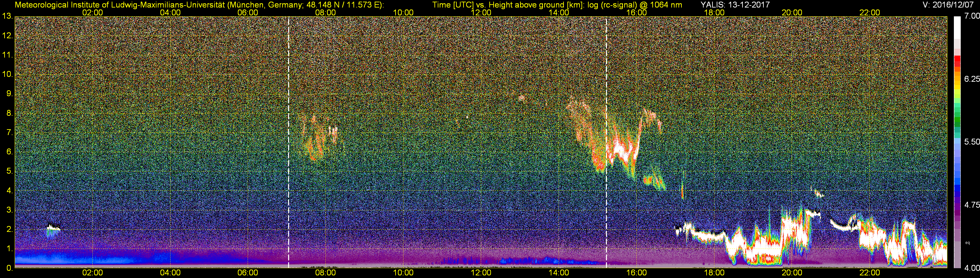
Task: Click the 22:00 label on the lower time axis
Action: (x=870, y=273)
